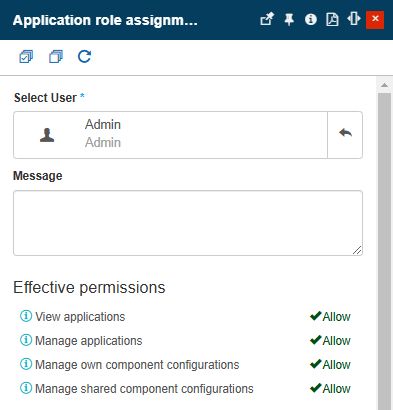Image resolution: width=393 pixels, height=410 pixels.
Task: Click the Effective permissions heading
Action: [x=89, y=287]
